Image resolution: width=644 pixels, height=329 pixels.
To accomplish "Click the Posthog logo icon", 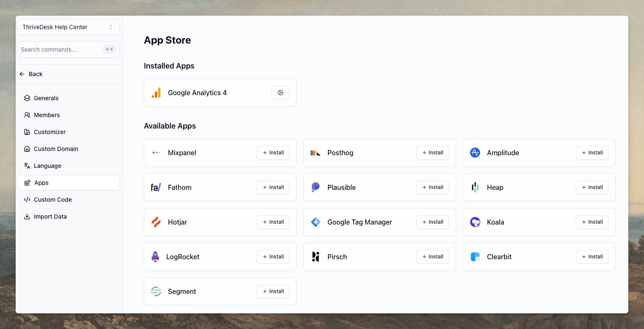I will tap(316, 153).
